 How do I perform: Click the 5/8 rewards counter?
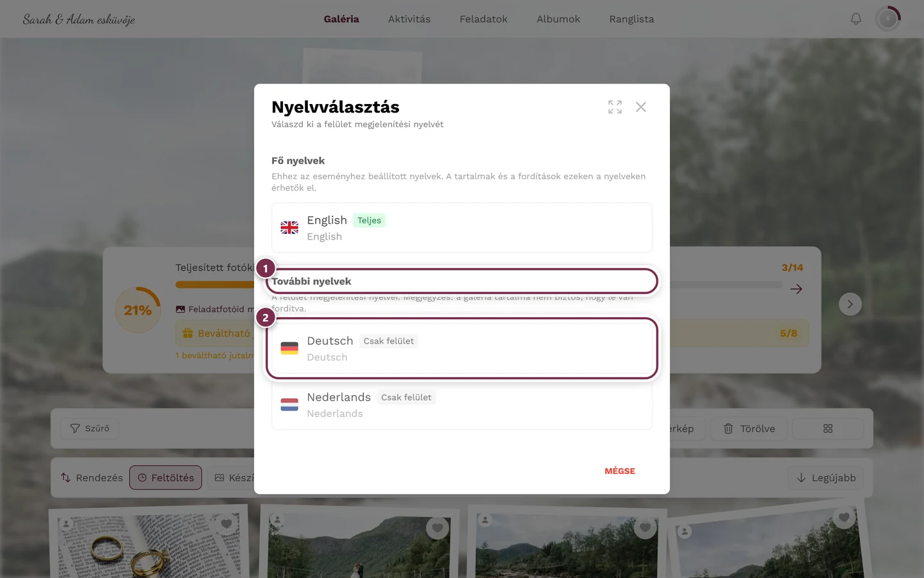tap(789, 333)
